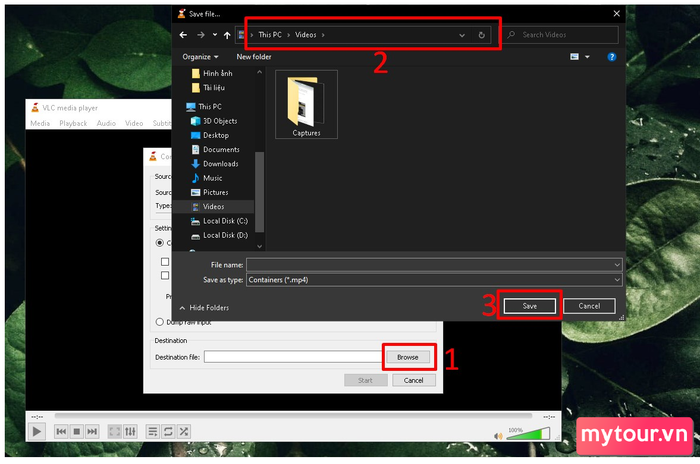Click the stop playback icon
The width and height of the screenshot is (700, 464).
[76, 431]
